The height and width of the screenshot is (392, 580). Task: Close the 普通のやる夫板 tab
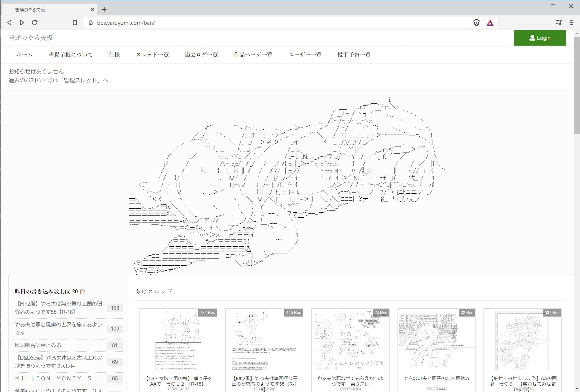coord(92,9)
